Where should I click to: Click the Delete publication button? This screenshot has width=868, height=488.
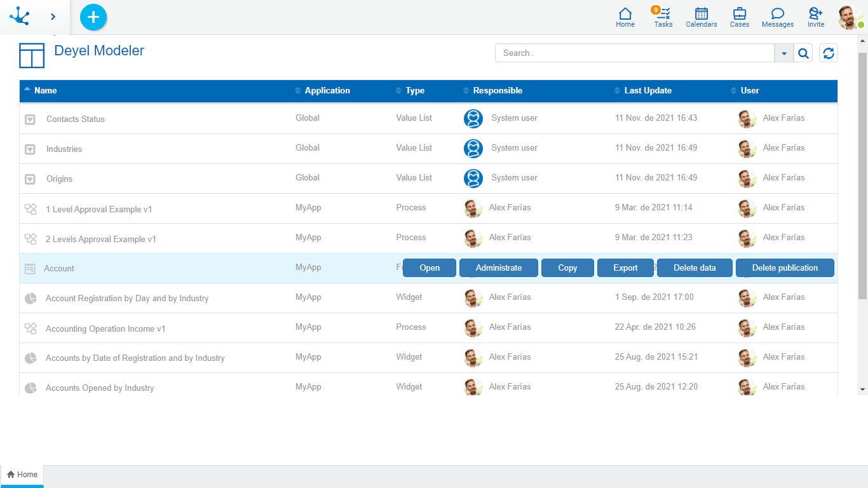785,268
